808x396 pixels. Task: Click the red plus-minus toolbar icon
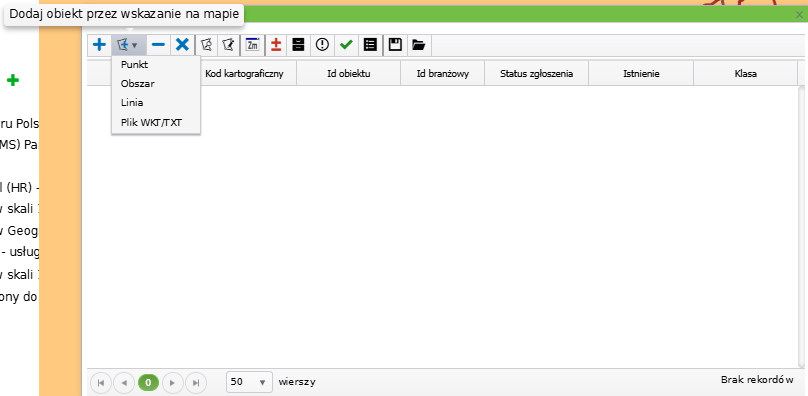pos(276,45)
